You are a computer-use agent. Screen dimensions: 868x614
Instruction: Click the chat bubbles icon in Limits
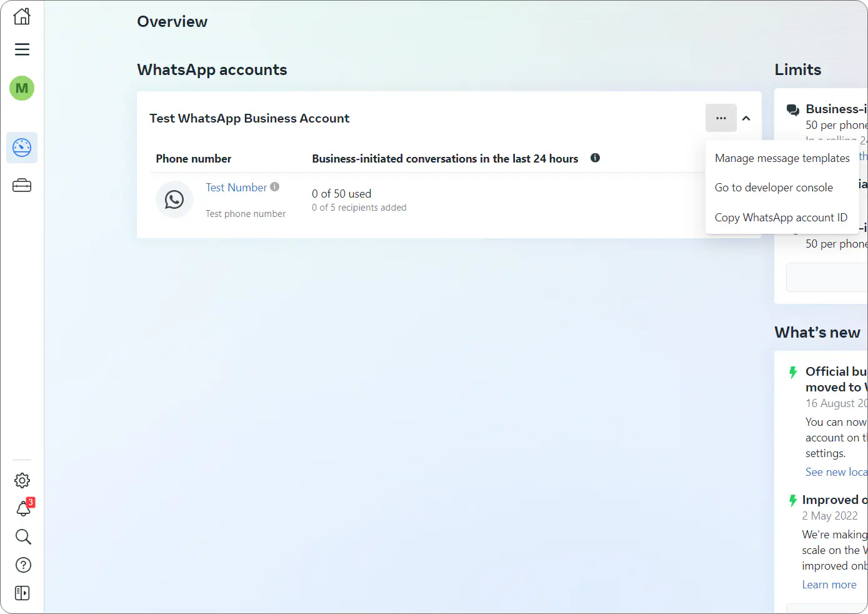click(x=793, y=110)
